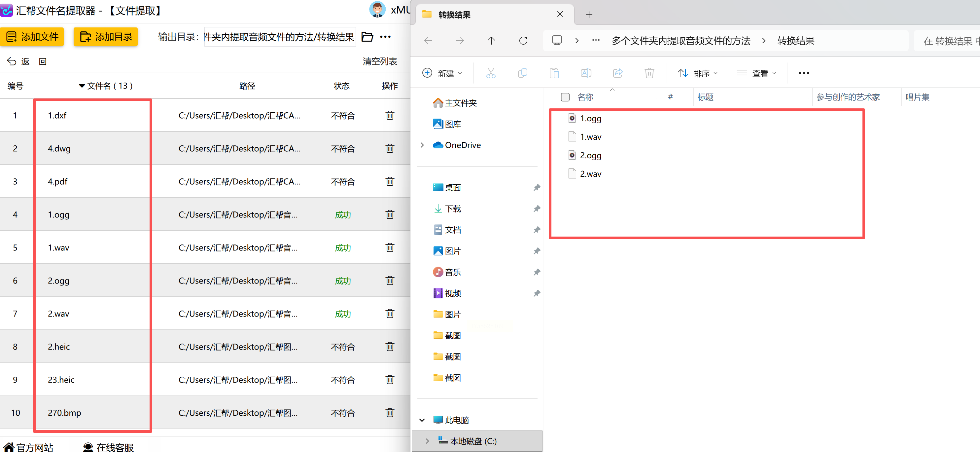Open a new Explorer tab

589,15
